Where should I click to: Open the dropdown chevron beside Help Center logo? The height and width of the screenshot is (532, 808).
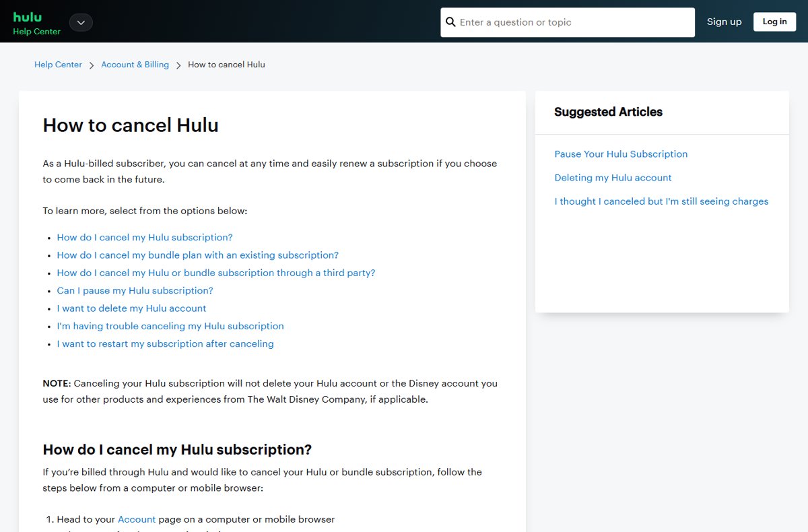coord(81,22)
